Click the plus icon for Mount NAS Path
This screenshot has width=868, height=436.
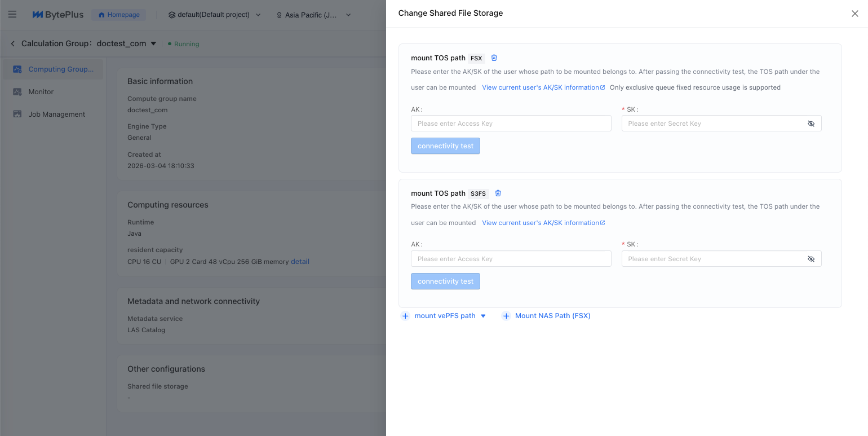(x=506, y=316)
